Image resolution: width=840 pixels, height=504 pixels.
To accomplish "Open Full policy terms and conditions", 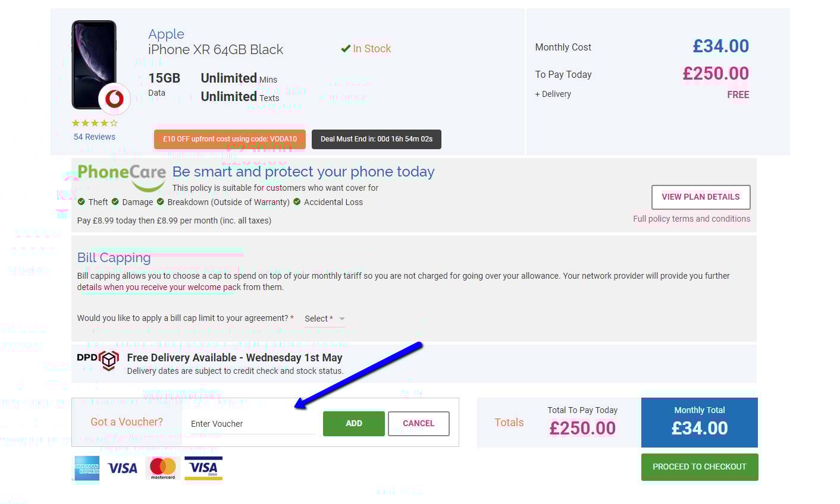I will [691, 219].
